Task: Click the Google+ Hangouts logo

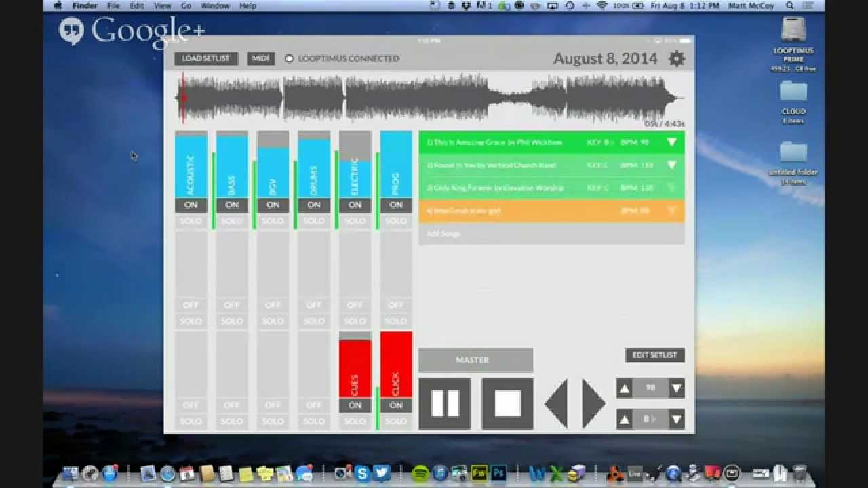Action: point(132,32)
